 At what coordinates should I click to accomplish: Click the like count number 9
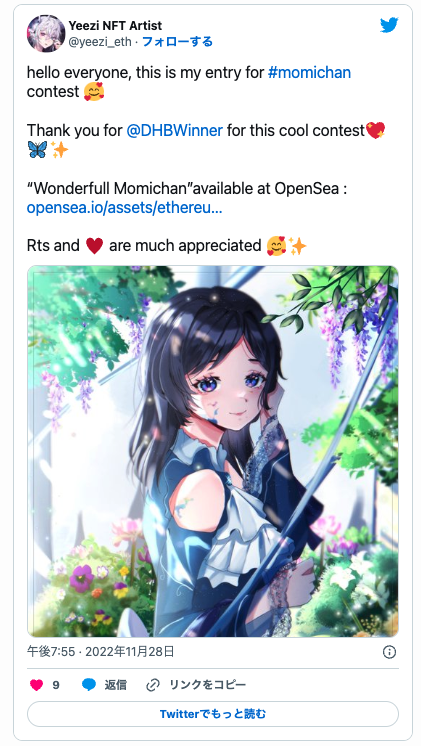[56, 685]
